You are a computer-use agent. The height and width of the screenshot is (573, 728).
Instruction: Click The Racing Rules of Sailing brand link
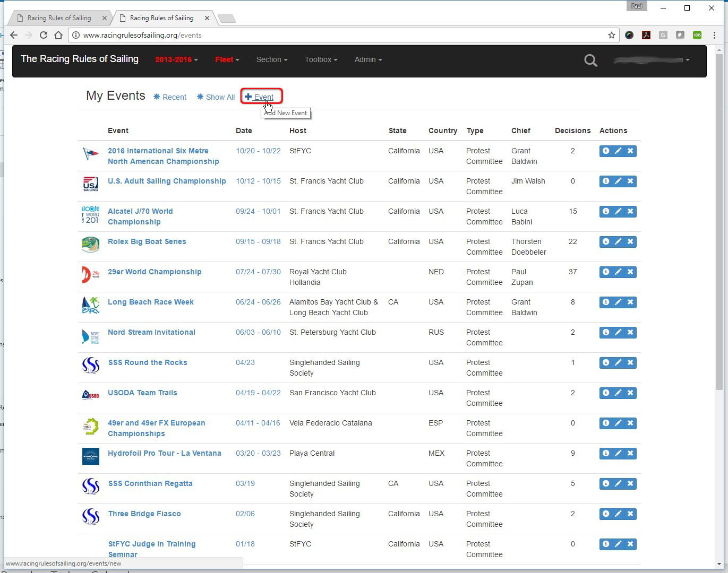coord(80,59)
